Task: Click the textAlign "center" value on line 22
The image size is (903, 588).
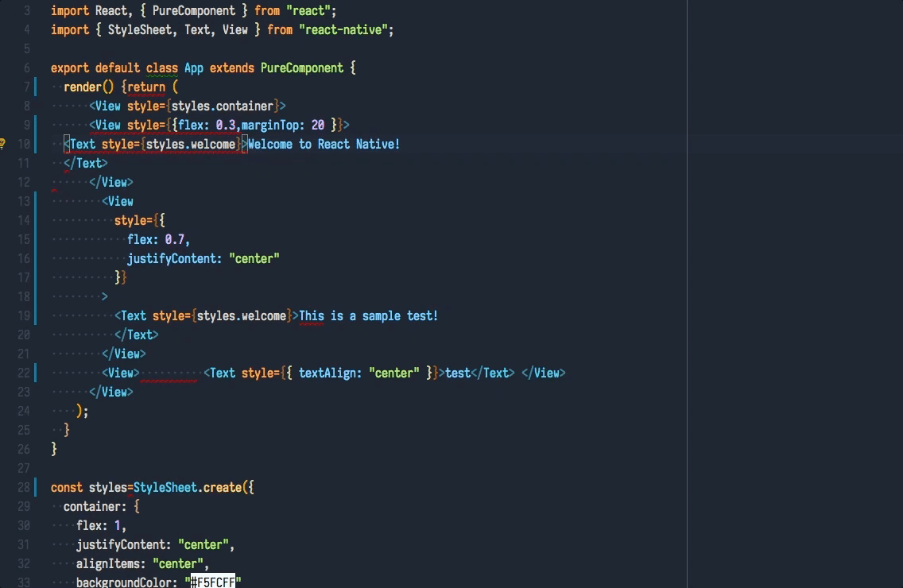Action: [x=395, y=373]
